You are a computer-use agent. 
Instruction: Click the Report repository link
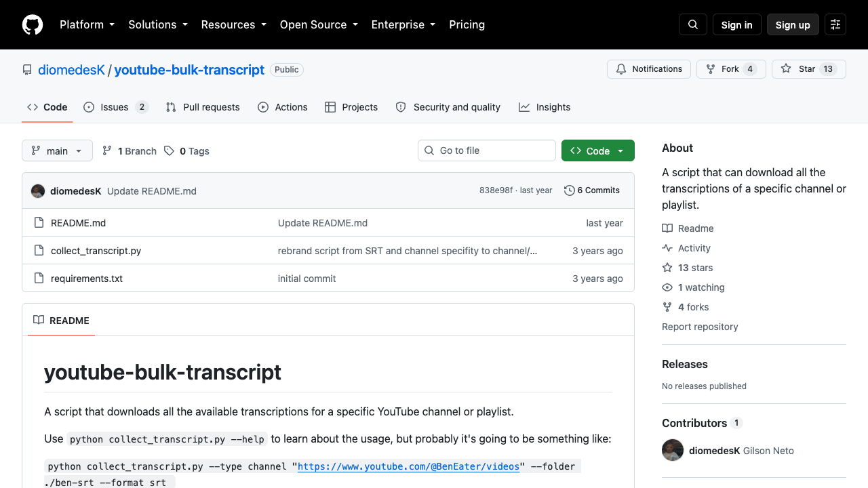click(700, 327)
